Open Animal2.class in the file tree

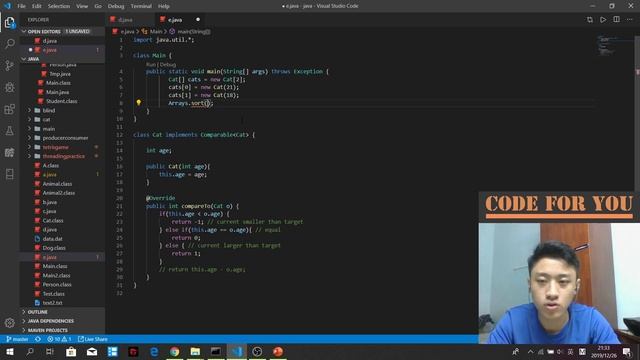tap(59, 193)
